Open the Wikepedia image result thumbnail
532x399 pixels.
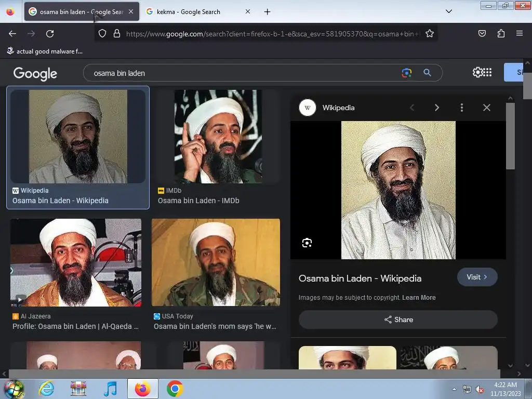tap(78, 137)
